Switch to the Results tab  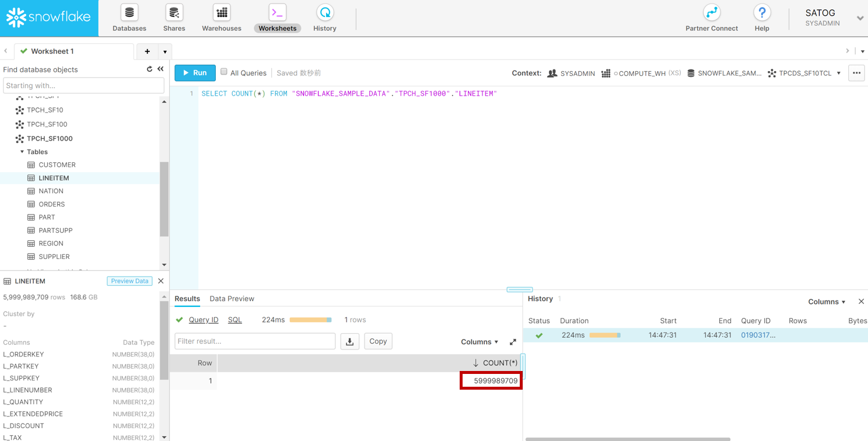(187, 299)
